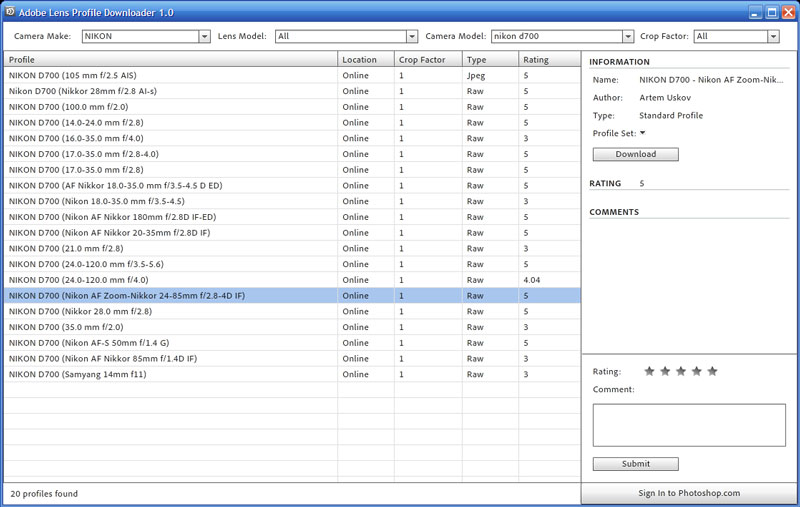The image size is (800, 507).
Task: Select Nikon D700 (Nikkor 28mm f/2.8 AI-s) row
Action: point(292,91)
